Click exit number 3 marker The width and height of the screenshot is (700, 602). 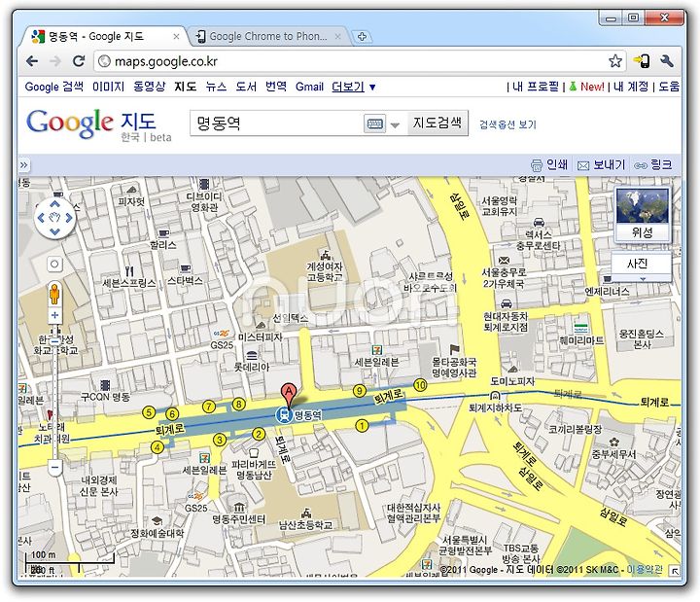pyautogui.click(x=219, y=440)
